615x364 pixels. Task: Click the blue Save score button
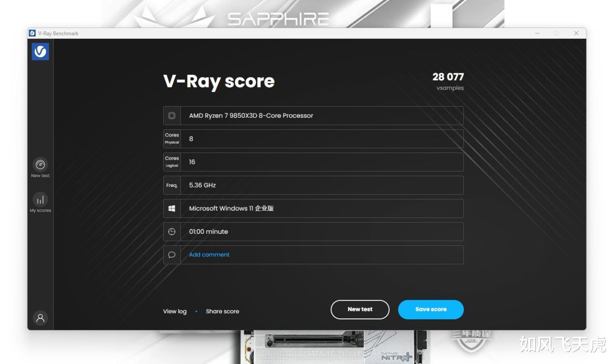pos(431,310)
